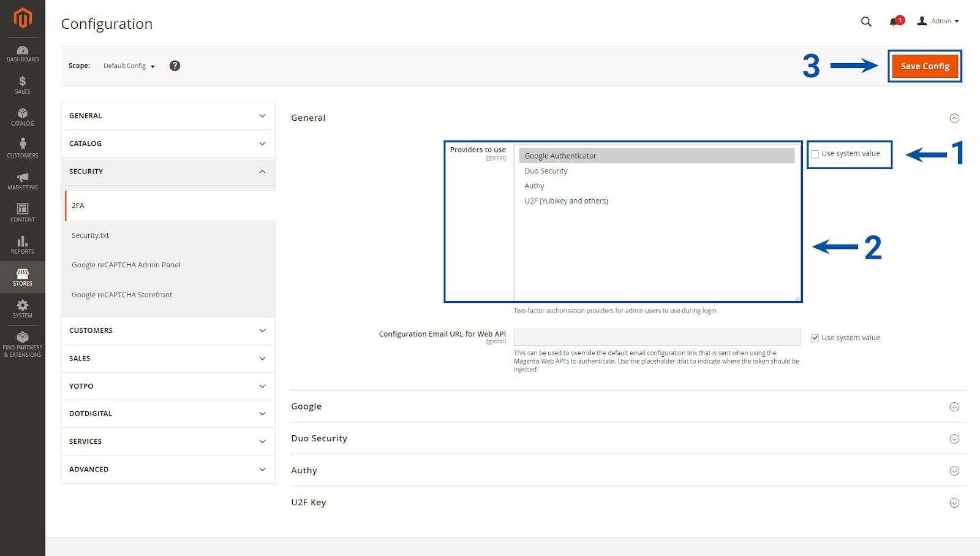Select Google Authenticator provider
Image resolution: width=980 pixels, height=556 pixels.
pos(657,156)
